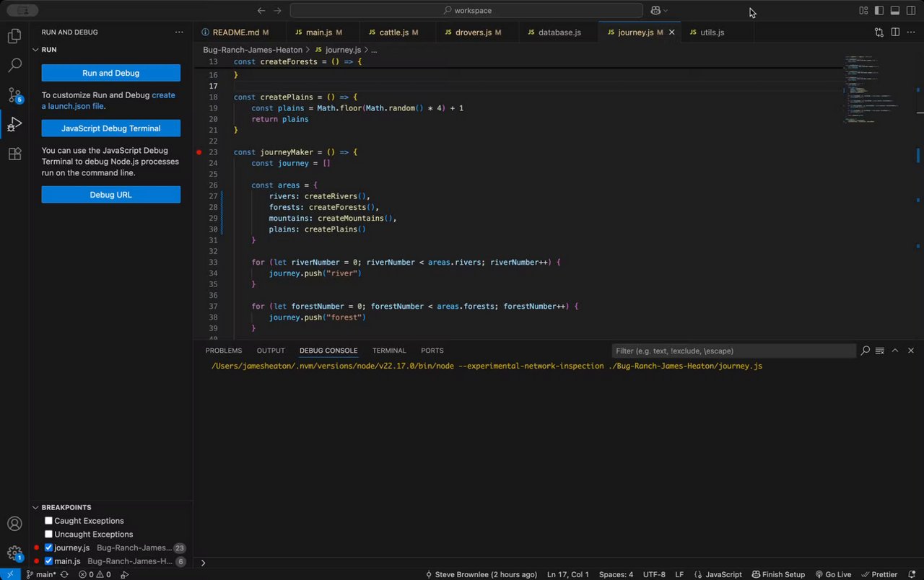The height and width of the screenshot is (580, 924).
Task: Open Source Control view with badge
Action: [14, 95]
